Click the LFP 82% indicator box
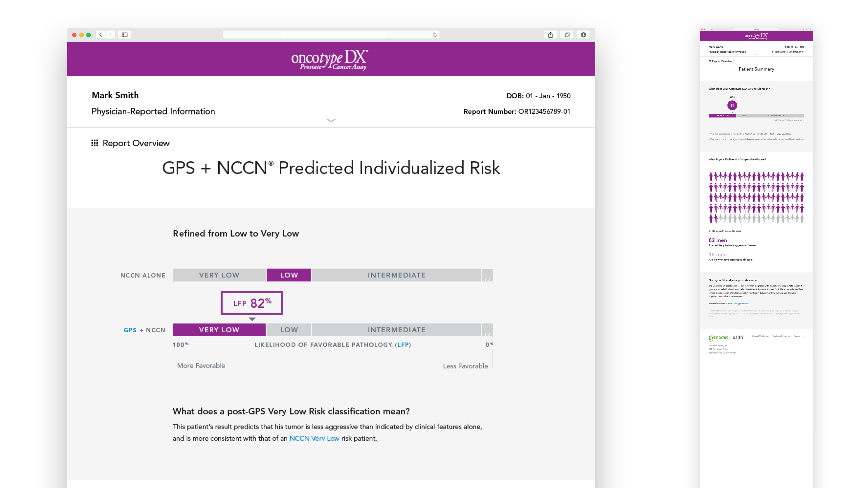Screen dimensions: 868x488 [252, 303]
